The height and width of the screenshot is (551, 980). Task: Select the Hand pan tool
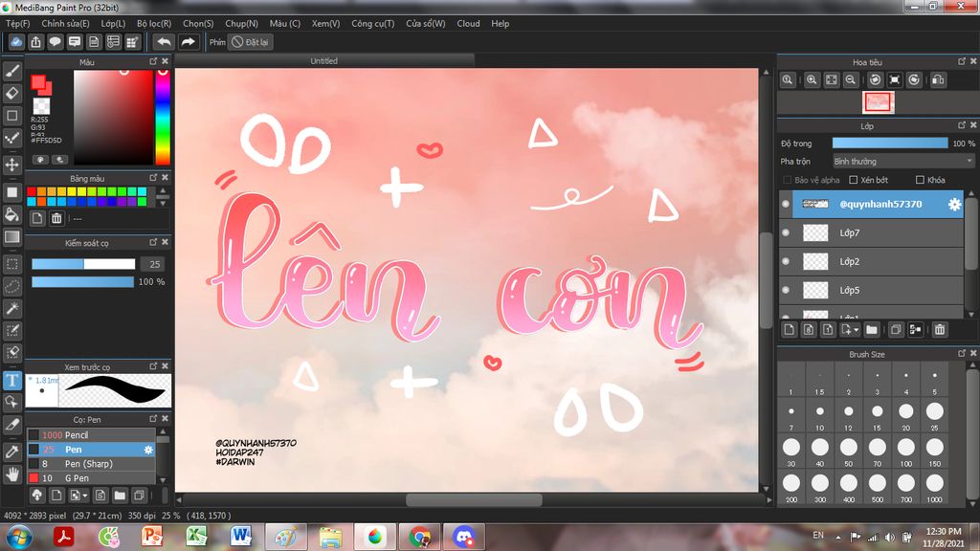(x=11, y=474)
